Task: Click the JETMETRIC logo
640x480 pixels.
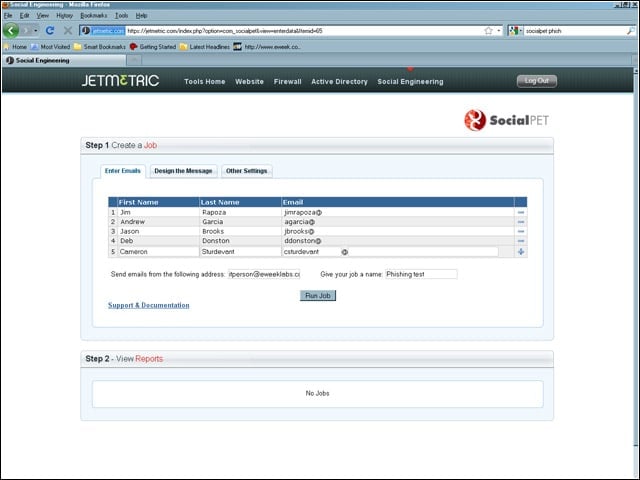Action: (120, 80)
